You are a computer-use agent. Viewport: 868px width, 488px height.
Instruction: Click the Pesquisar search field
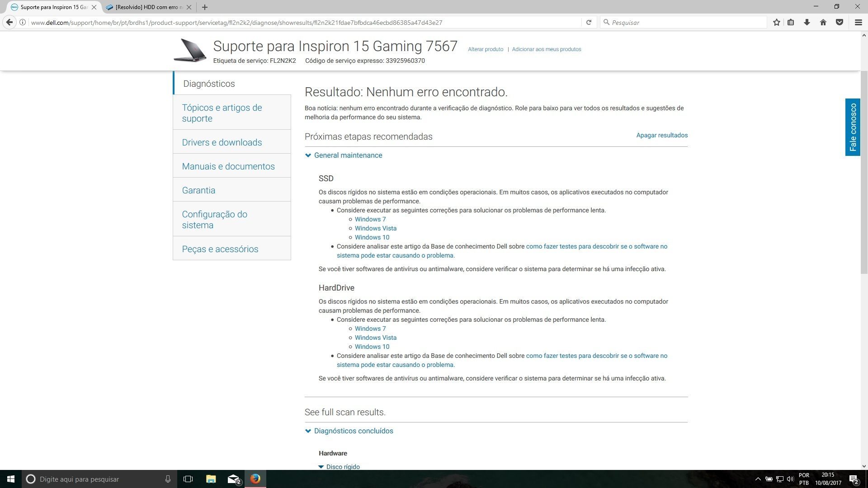tap(684, 22)
